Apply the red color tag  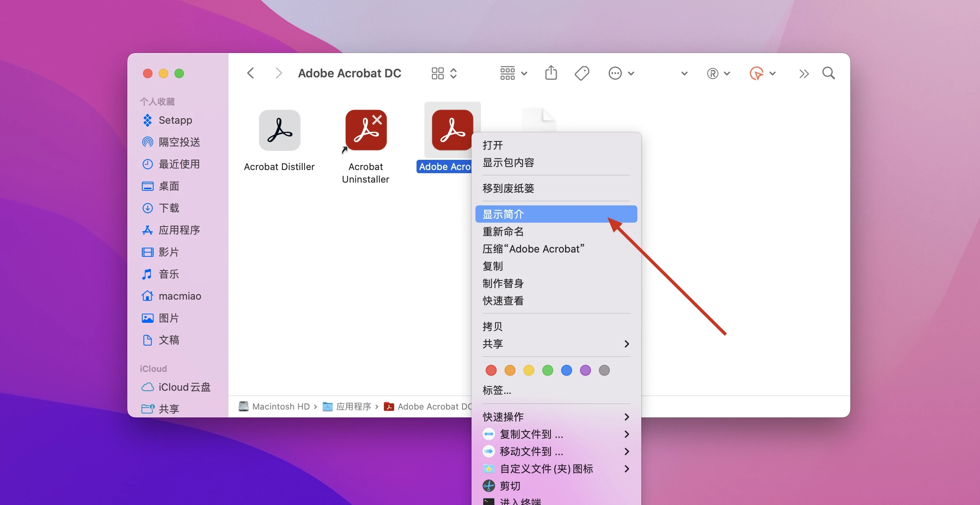tap(491, 370)
